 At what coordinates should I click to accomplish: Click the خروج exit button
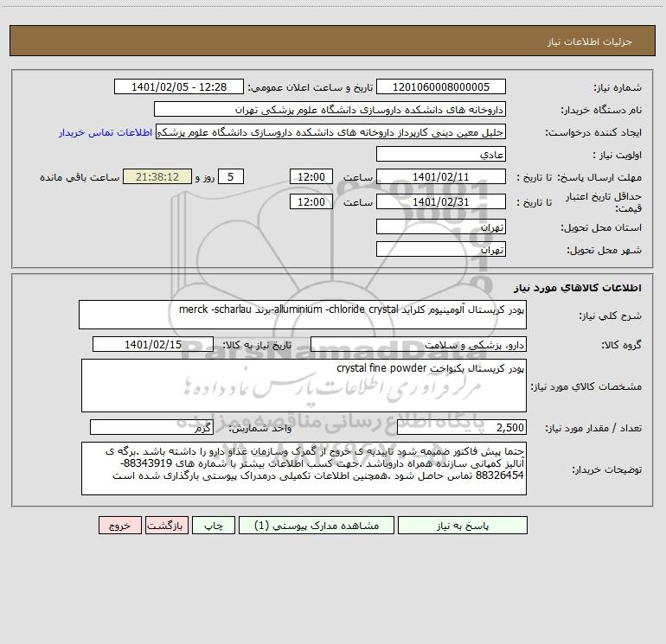click(119, 526)
